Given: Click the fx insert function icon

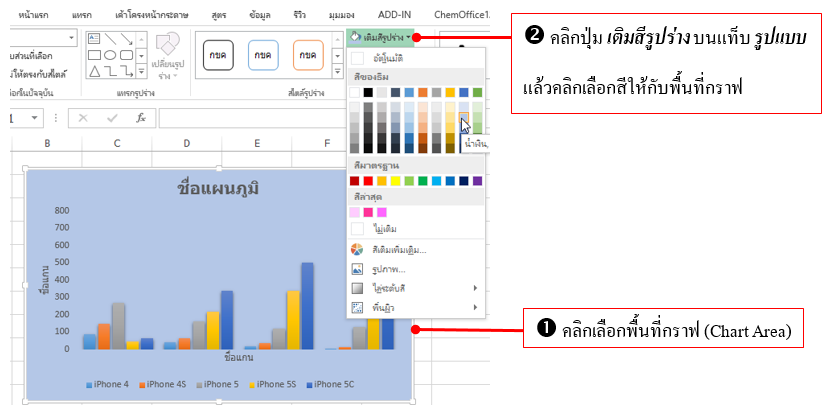Looking at the screenshot, I should (141, 118).
